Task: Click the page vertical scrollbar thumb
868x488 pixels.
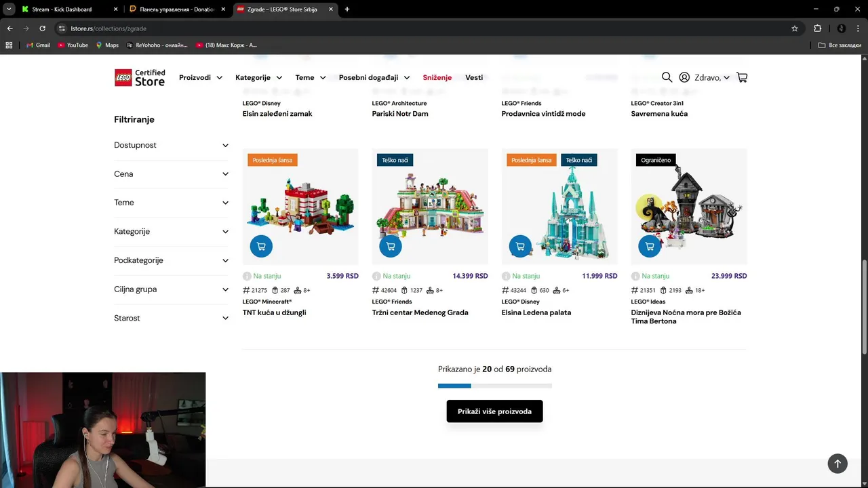Action: [864, 308]
